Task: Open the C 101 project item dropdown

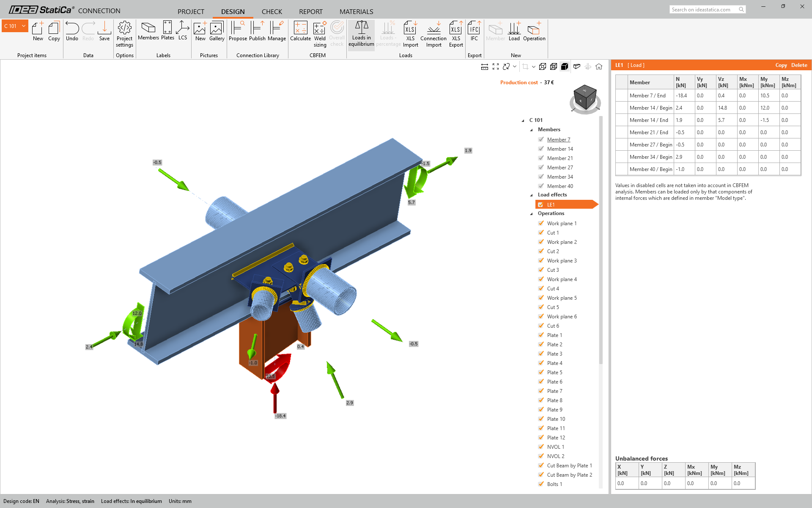Action: coord(24,26)
